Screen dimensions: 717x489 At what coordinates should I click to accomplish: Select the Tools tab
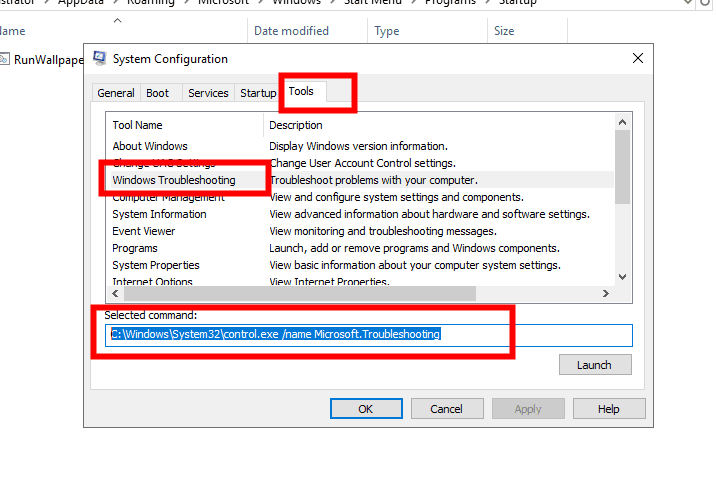coord(301,92)
